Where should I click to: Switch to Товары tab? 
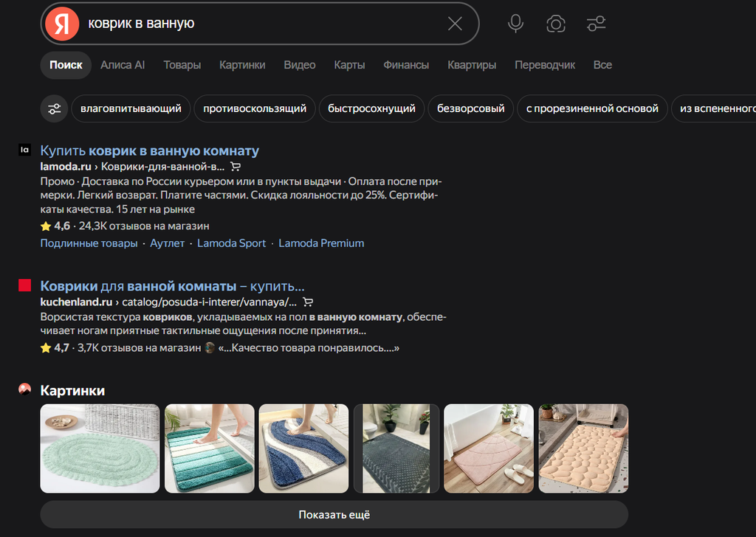pyautogui.click(x=182, y=65)
